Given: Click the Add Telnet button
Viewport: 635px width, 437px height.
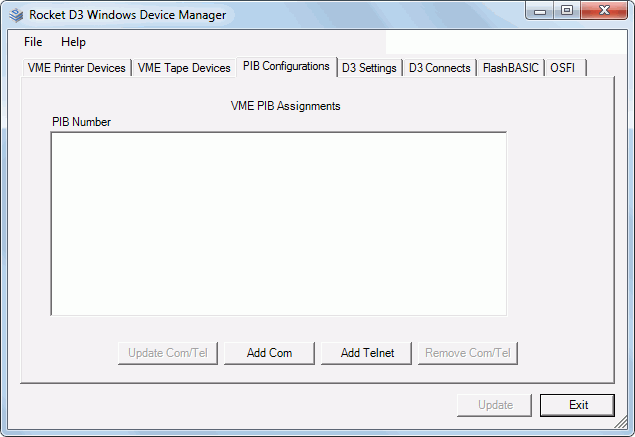Looking at the screenshot, I should pyautogui.click(x=367, y=353).
